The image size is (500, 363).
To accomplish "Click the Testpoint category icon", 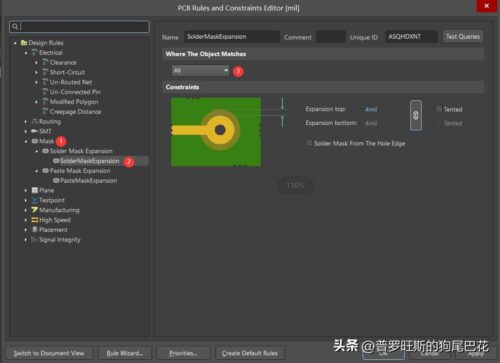I will click(x=34, y=200).
